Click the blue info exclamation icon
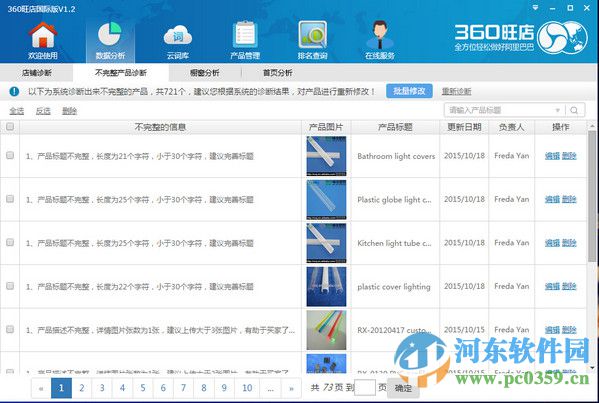The image size is (599, 403). 14,91
